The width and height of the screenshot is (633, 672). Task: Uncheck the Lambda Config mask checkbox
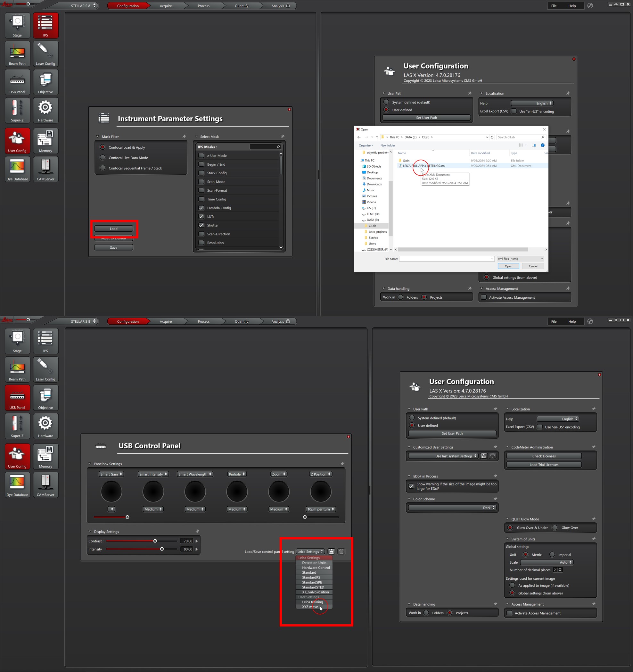coord(201,208)
